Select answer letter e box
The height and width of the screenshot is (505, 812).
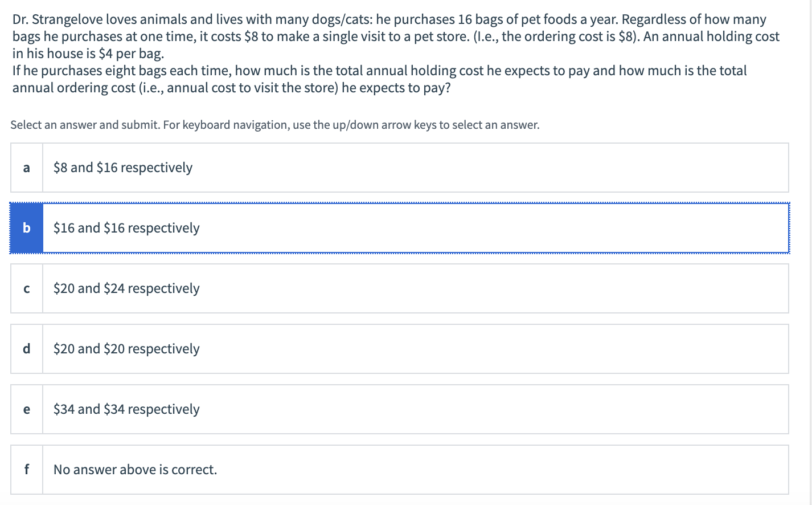coord(27,409)
